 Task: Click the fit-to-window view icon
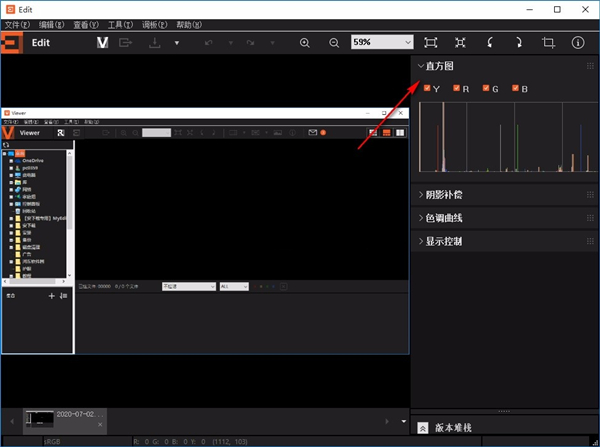pyautogui.click(x=430, y=43)
